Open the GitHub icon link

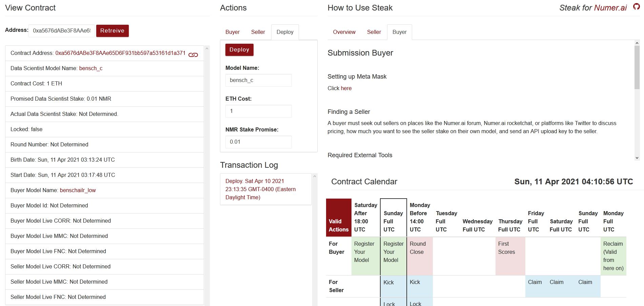tap(637, 7)
